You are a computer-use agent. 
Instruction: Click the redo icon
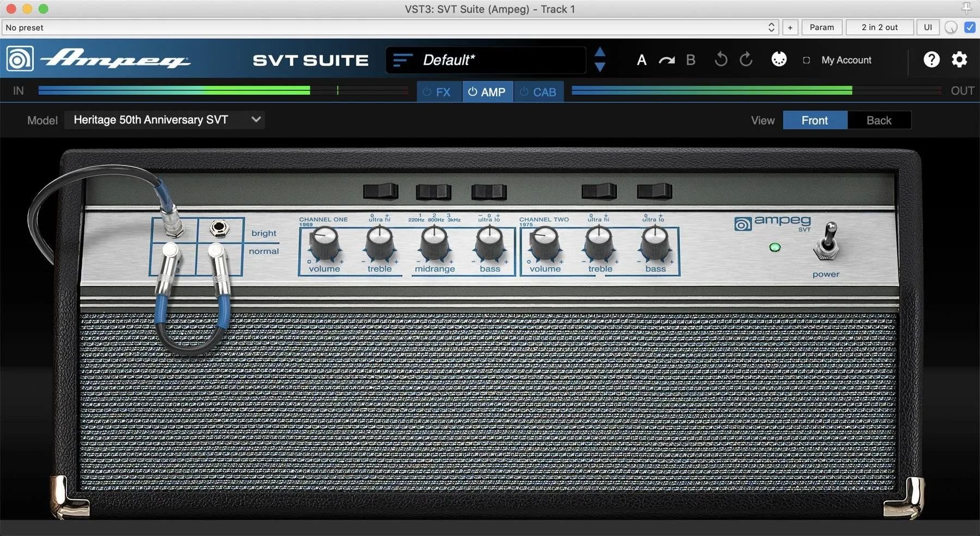click(746, 59)
